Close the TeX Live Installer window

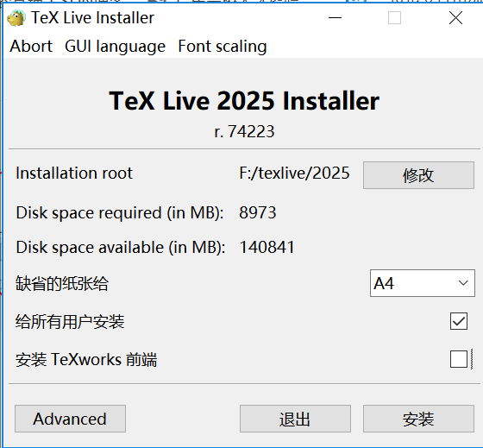[455, 17]
